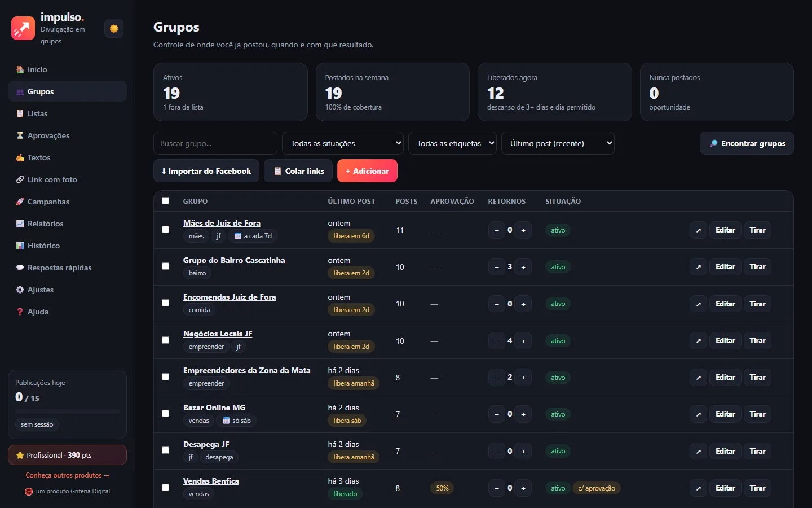Open arrow icon for Bazar Online MG

click(698, 414)
